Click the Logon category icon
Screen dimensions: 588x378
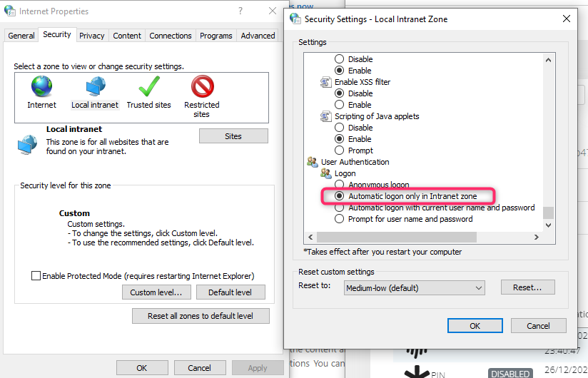click(326, 173)
